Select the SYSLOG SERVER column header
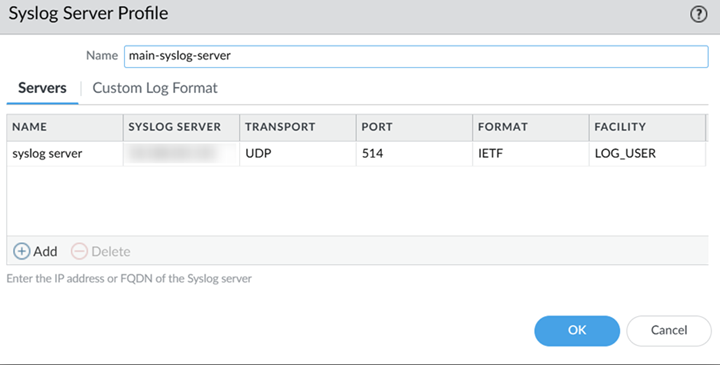Screen dimensions: 720x365 [x=181, y=127]
